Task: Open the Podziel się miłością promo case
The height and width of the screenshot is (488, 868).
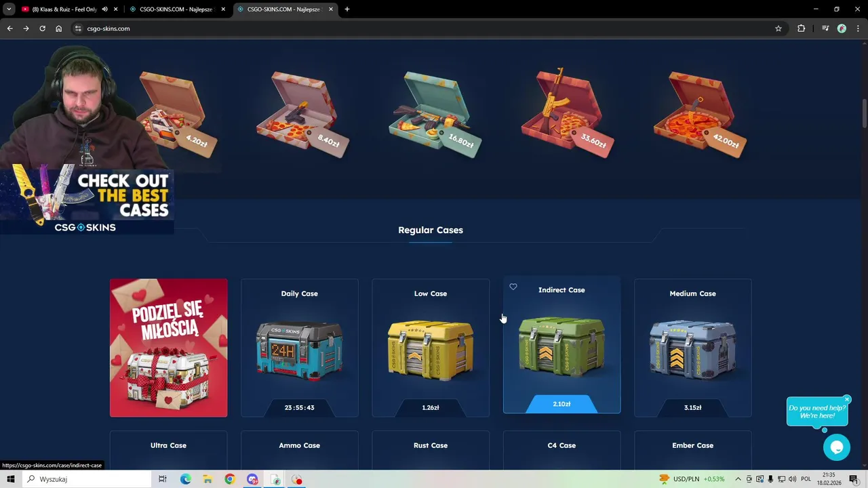Action: 169,348
